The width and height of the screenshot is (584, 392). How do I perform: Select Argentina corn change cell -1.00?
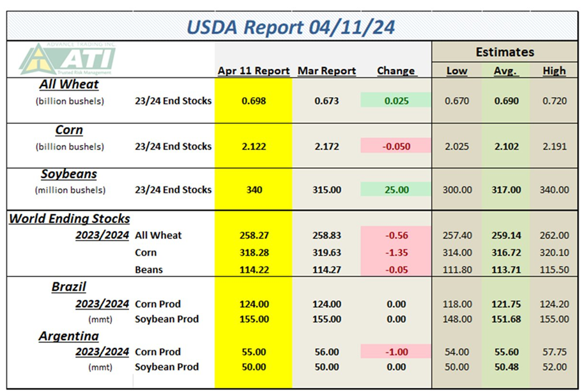pos(396,351)
